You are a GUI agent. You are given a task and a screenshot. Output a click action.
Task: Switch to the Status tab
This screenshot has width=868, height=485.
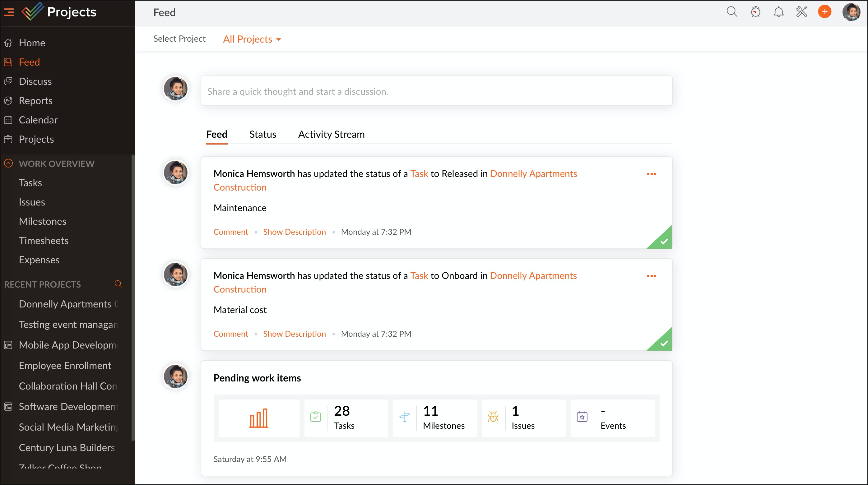tap(262, 134)
